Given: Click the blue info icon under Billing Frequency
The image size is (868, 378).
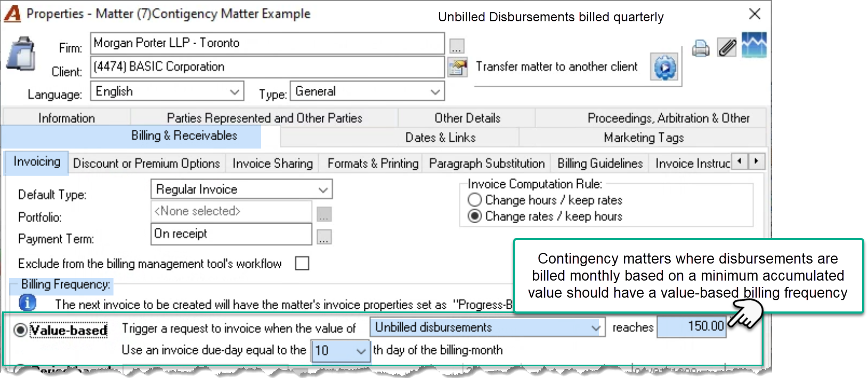Looking at the screenshot, I should 28,302.
